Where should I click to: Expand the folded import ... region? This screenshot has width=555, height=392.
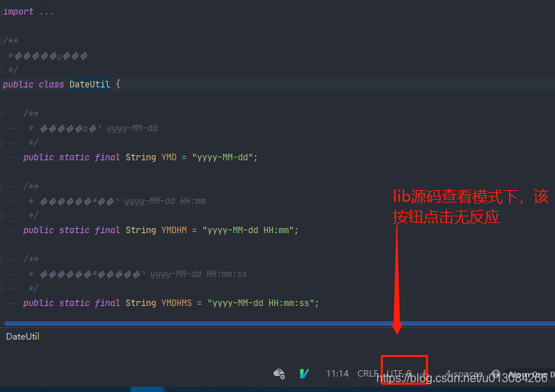[x=46, y=12]
